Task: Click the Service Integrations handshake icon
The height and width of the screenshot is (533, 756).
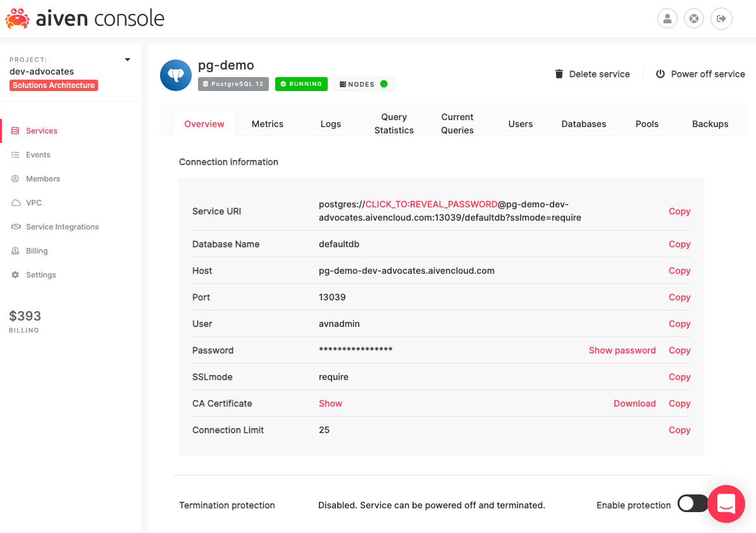Action: 15,227
